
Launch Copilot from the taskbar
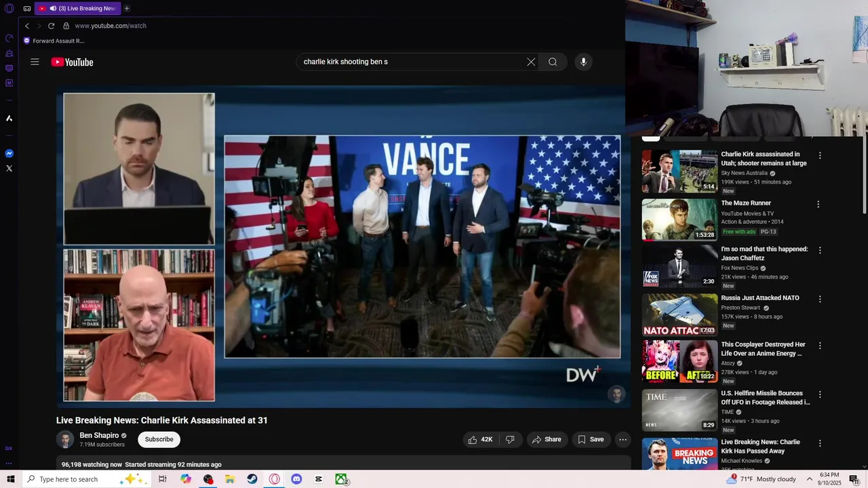(186, 479)
